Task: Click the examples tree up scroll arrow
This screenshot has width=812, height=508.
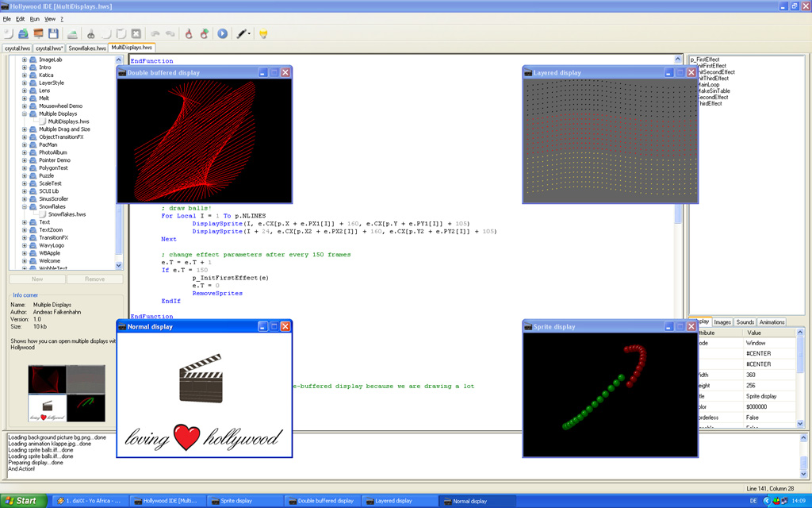Action: pos(119,60)
